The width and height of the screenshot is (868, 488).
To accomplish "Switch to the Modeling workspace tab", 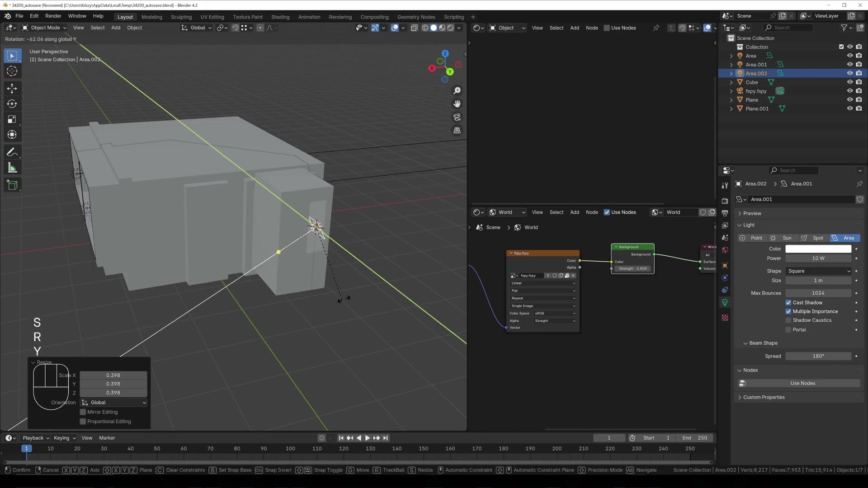I will coord(151,17).
